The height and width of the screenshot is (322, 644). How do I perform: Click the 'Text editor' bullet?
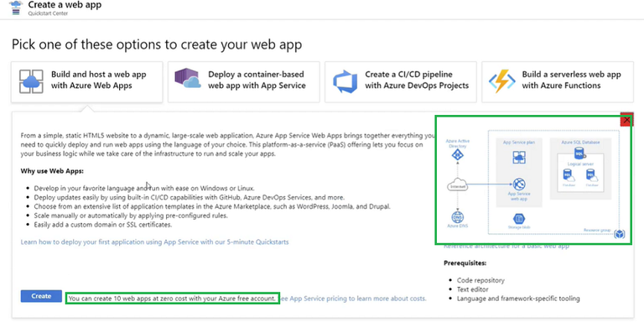click(473, 289)
